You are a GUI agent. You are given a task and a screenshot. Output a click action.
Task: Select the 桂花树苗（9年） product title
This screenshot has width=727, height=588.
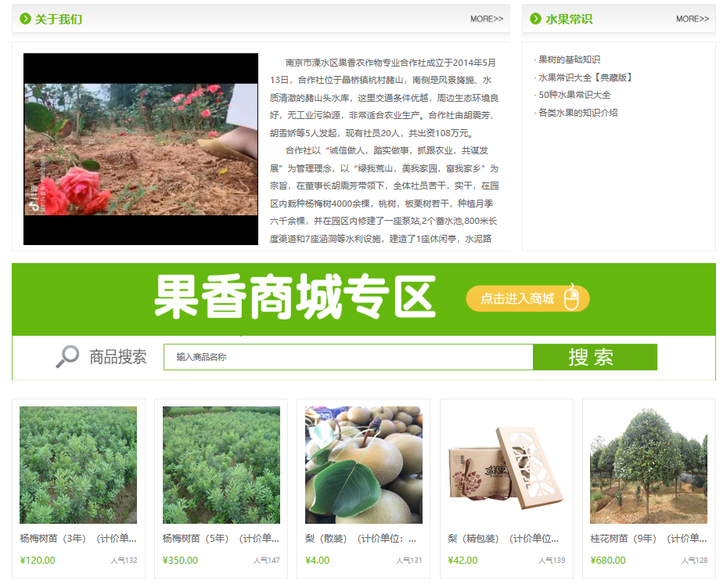[x=648, y=539]
